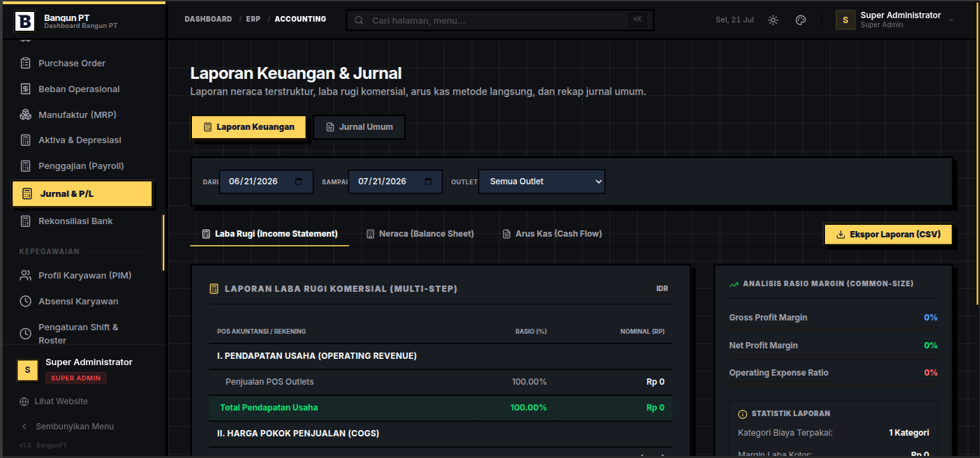The image size is (980, 458).
Task: Click the ACCOUNTING breadcrumb text
Action: pos(300,19)
